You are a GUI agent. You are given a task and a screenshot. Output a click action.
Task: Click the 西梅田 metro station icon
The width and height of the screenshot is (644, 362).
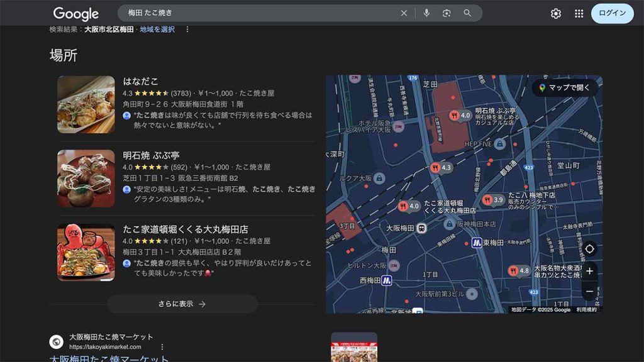[x=387, y=280]
